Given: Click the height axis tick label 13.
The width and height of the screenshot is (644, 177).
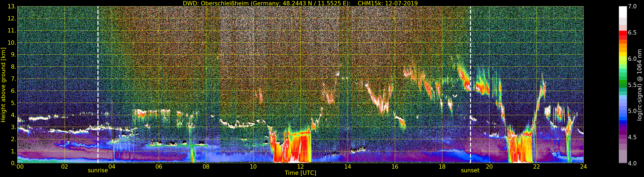Looking at the screenshot, I should 12,6.
